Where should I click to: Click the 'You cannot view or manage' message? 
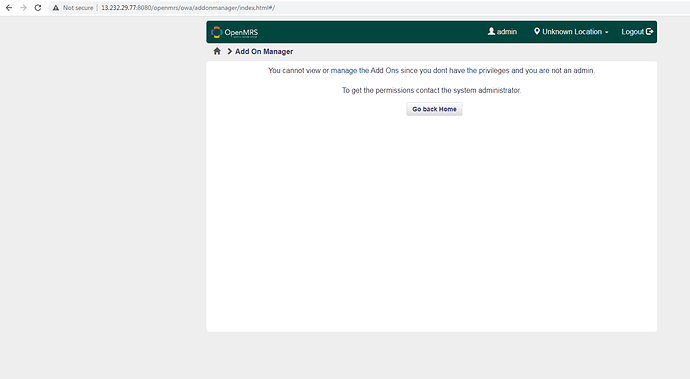pos(431,70)
